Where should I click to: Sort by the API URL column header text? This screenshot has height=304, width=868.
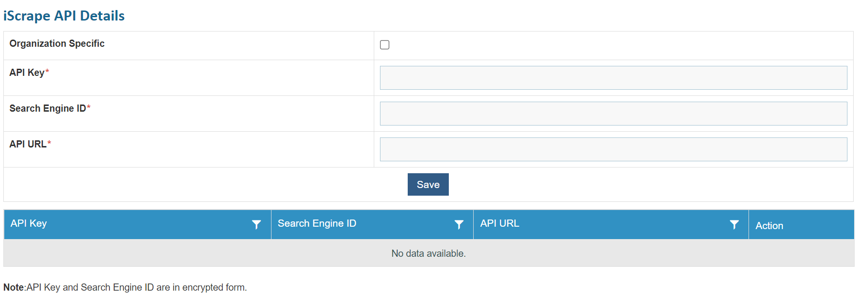pyautogui.click(x=499, y=223)
